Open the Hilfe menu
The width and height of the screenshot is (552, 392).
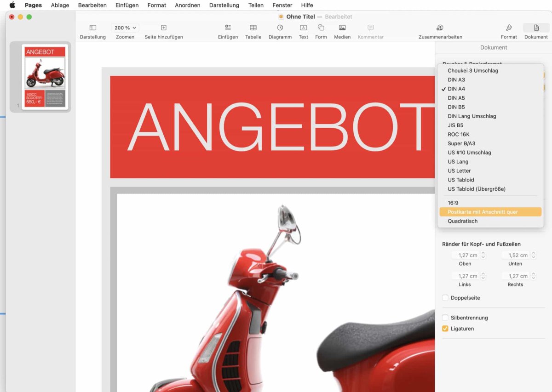307,5
